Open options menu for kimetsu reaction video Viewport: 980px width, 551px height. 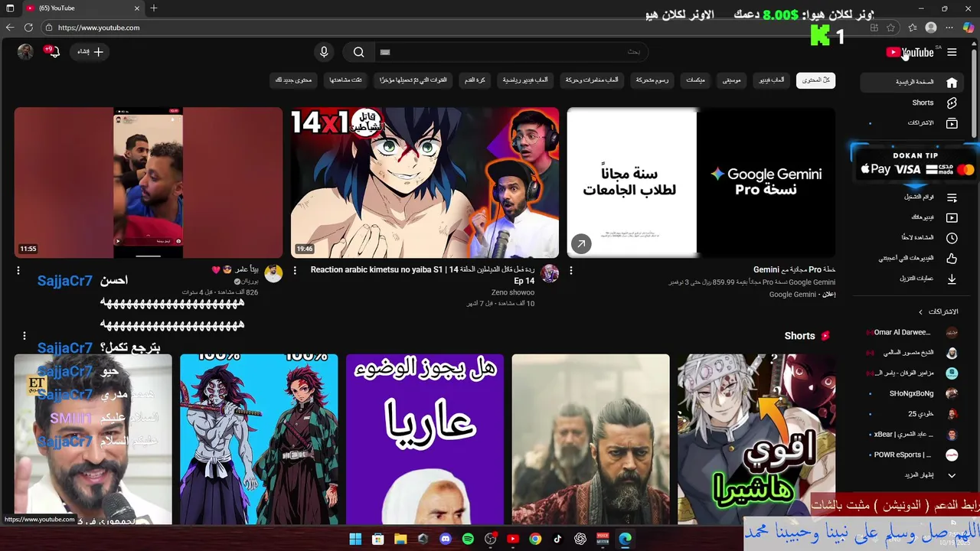click(295, 271)
